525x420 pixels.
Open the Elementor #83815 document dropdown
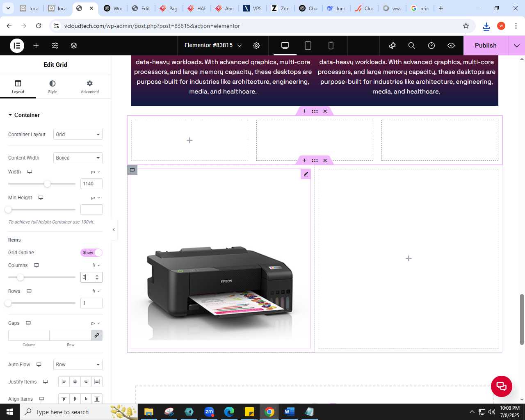(213, 46)
